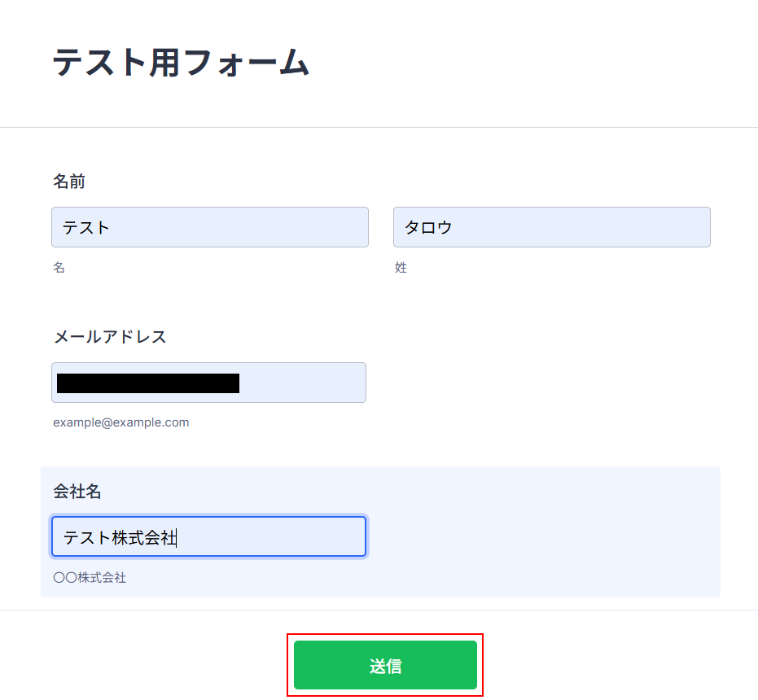Click the green 送信 submit button
This screenshot has height=700, width=758.
[x=385, y=665]
